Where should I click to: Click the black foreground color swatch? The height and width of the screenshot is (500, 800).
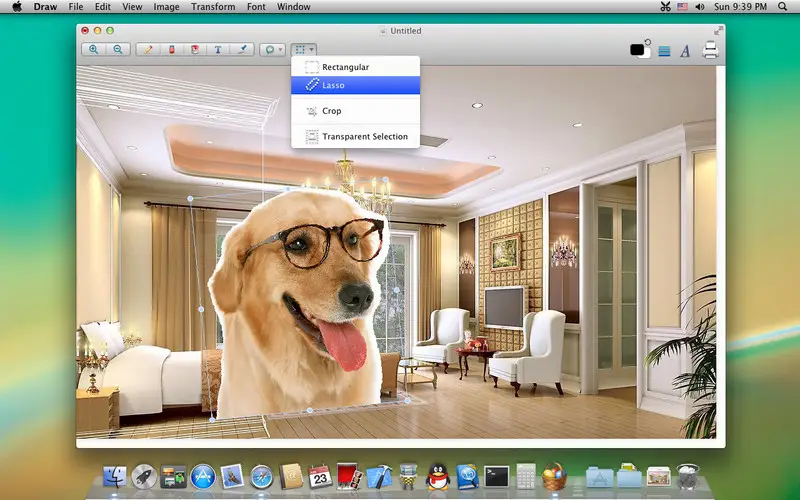point(636,49)
